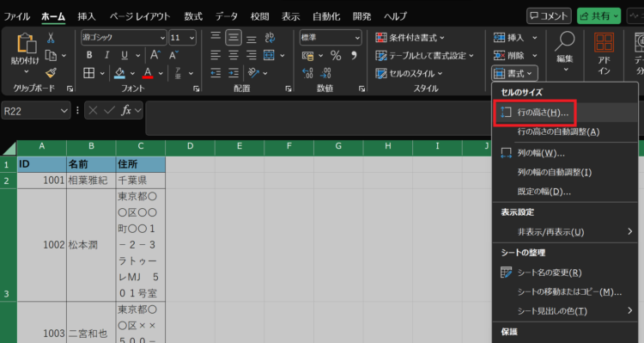Open 非表示/再表示(U) submenu
Image resolution: width=644 pixels, height=343 pixels.
click(565, 232)
